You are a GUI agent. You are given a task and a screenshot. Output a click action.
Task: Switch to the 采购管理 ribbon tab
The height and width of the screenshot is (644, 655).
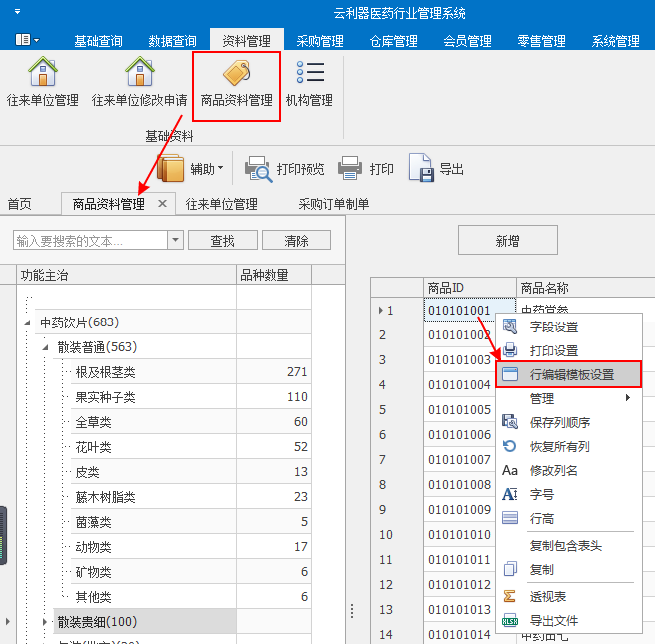point(320,41)
